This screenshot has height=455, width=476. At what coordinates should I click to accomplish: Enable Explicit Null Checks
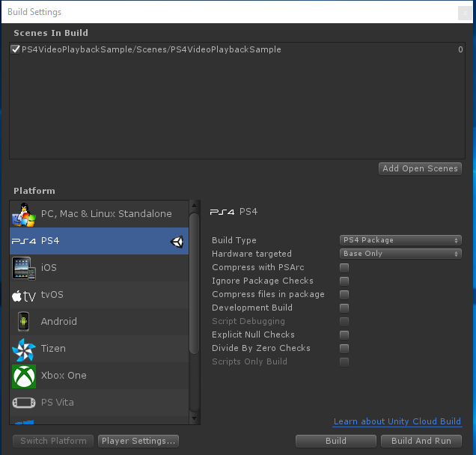click(x=344, y=335)
